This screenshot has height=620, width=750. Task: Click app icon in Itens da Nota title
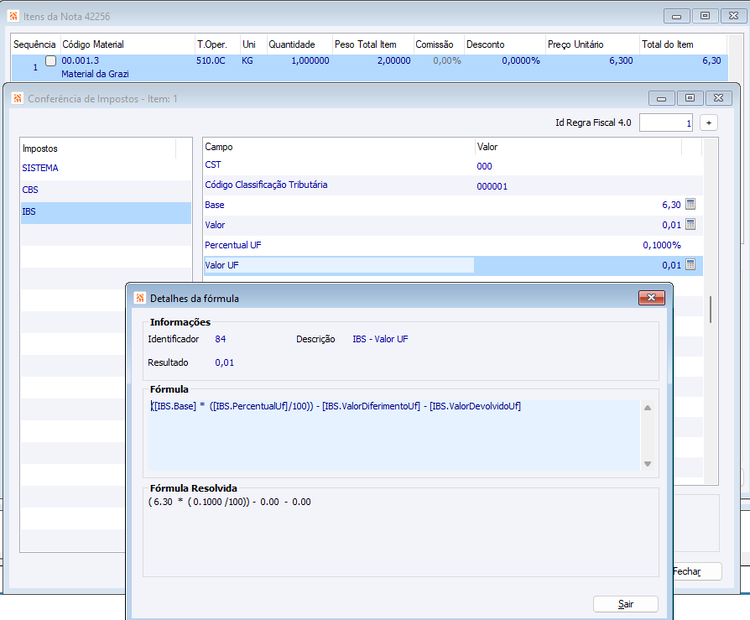click(x=14, y=16)
